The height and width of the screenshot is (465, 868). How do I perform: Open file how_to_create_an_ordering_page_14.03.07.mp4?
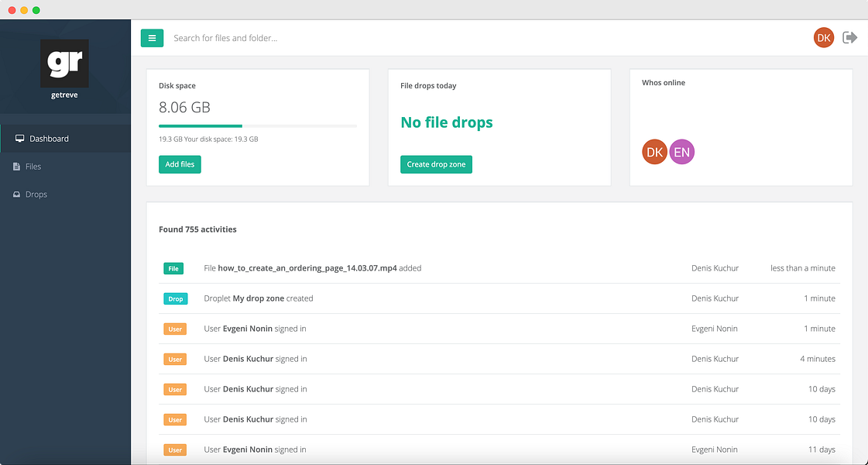point(307,268)
